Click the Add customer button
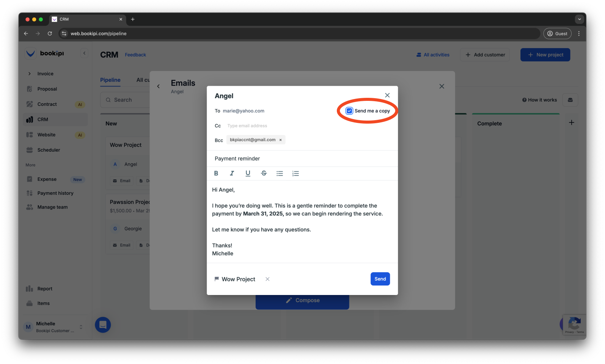The height and width of the screenshot is (364, 605). 485,55
